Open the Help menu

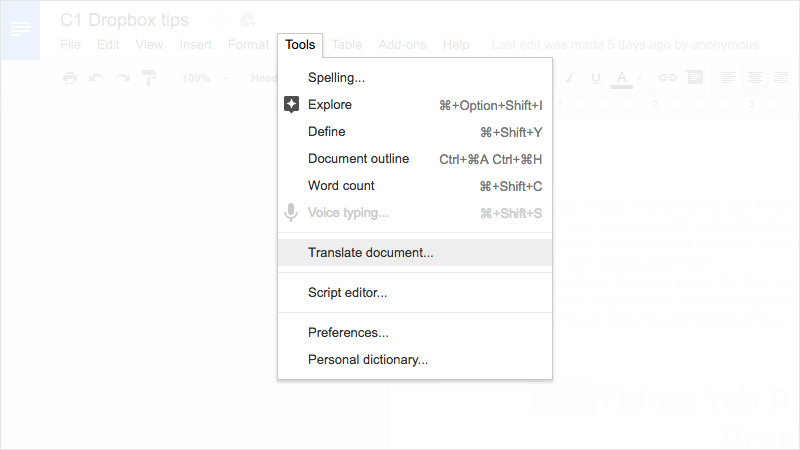(456, 45)
